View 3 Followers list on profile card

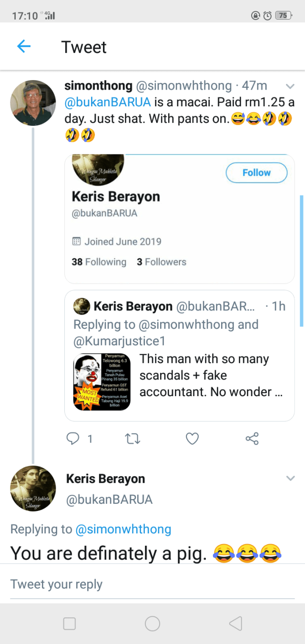tap(161, 262)
